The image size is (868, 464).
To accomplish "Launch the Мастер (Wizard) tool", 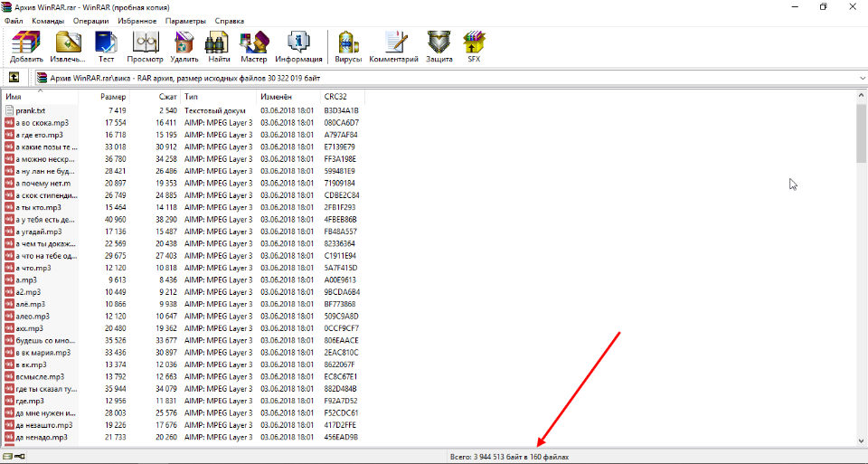I will click(x=253, y=46).
